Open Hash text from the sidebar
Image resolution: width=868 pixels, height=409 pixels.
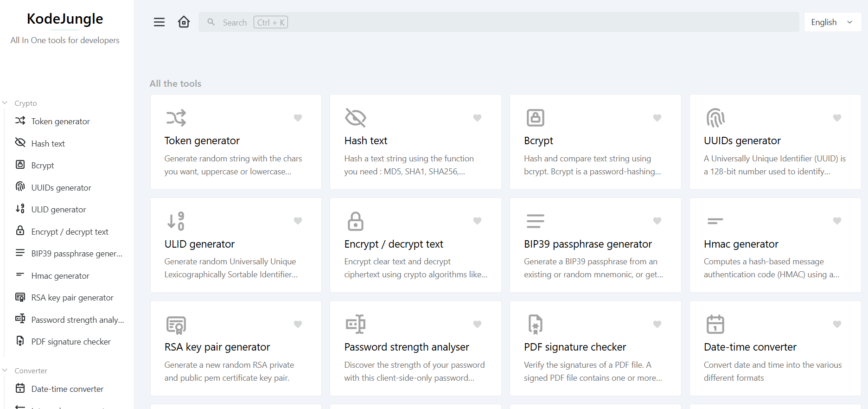(x=48, y=144)
